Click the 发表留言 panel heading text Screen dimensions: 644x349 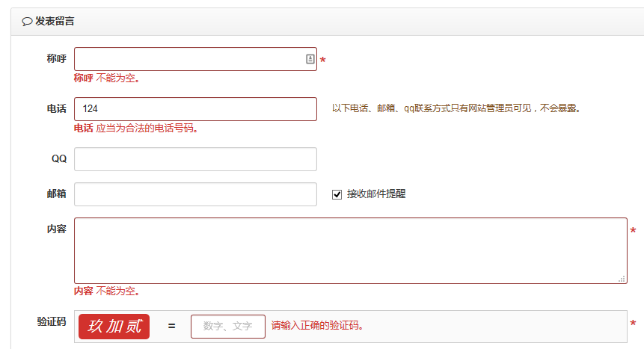[x=55, y=22]
